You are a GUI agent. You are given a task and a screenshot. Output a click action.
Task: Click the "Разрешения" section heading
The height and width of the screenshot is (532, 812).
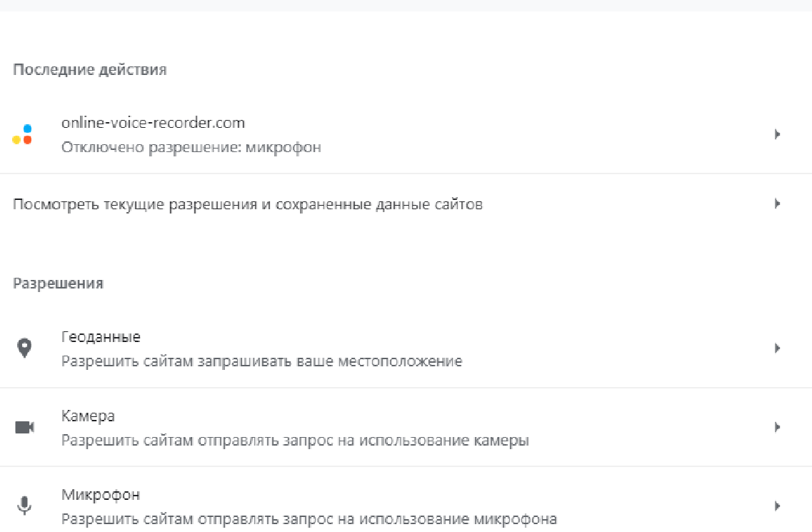(x=58, y=283)
